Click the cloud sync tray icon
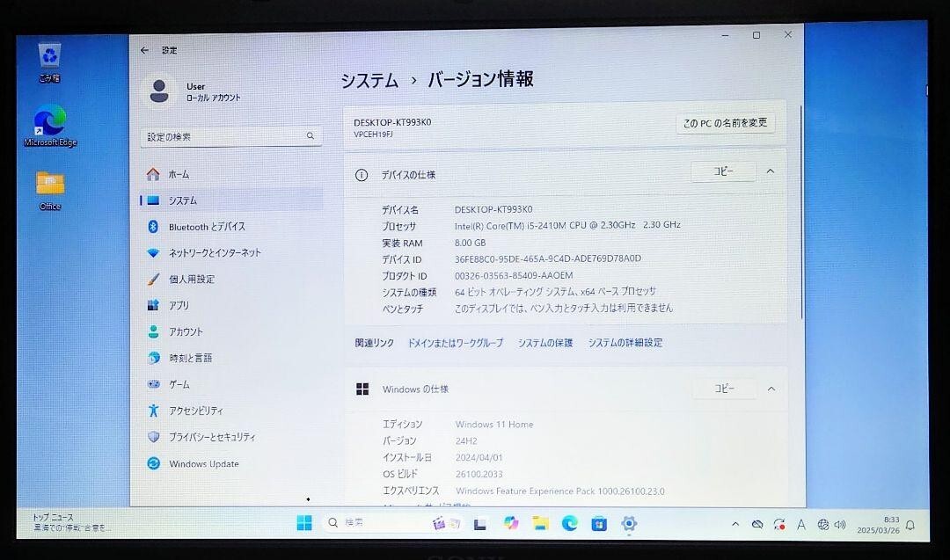The image size is (950, 560). coord(757,524)
